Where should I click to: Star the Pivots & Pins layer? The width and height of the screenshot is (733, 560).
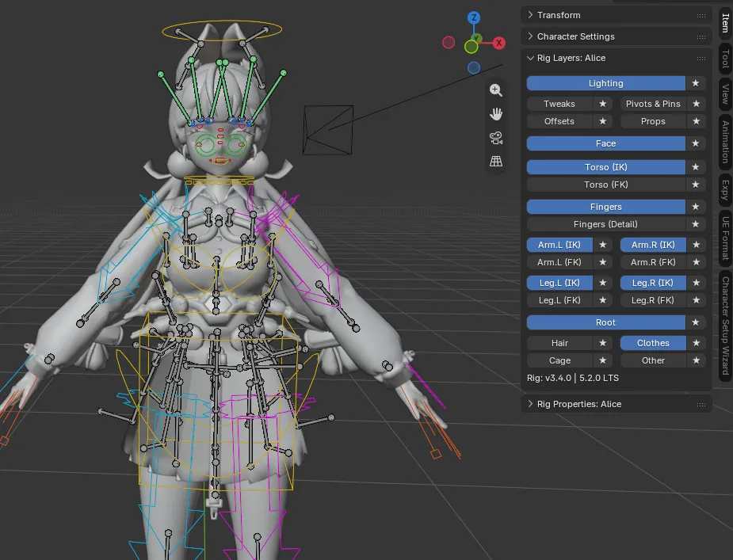point(696,104)
